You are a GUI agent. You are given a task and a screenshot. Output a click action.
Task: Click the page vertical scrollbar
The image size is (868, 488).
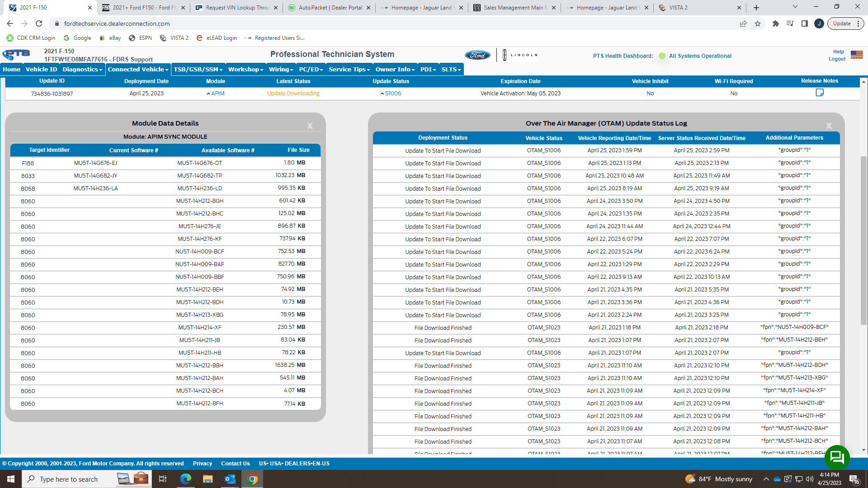[x=863, y=239]
